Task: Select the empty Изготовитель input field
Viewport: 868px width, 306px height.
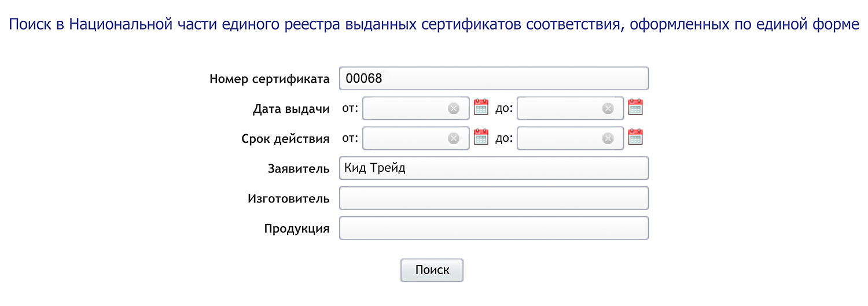Action: [493, 198]
